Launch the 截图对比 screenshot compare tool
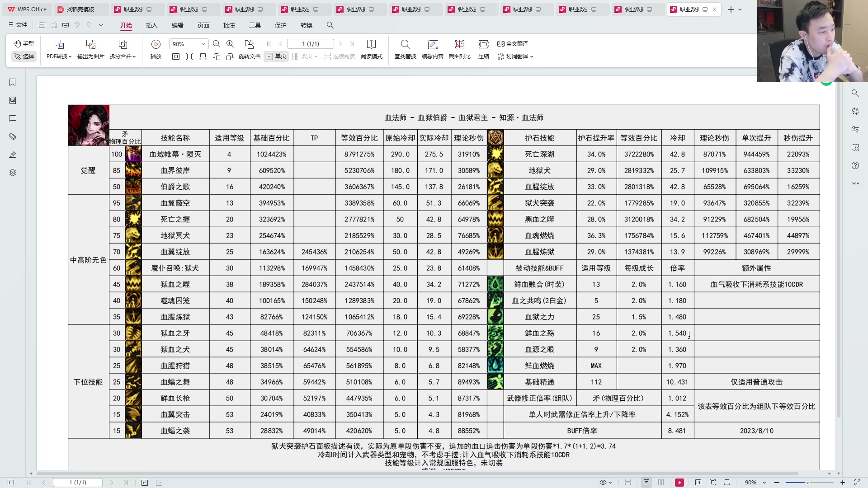This screenshot has width=868, height=488. coord(459,49)
